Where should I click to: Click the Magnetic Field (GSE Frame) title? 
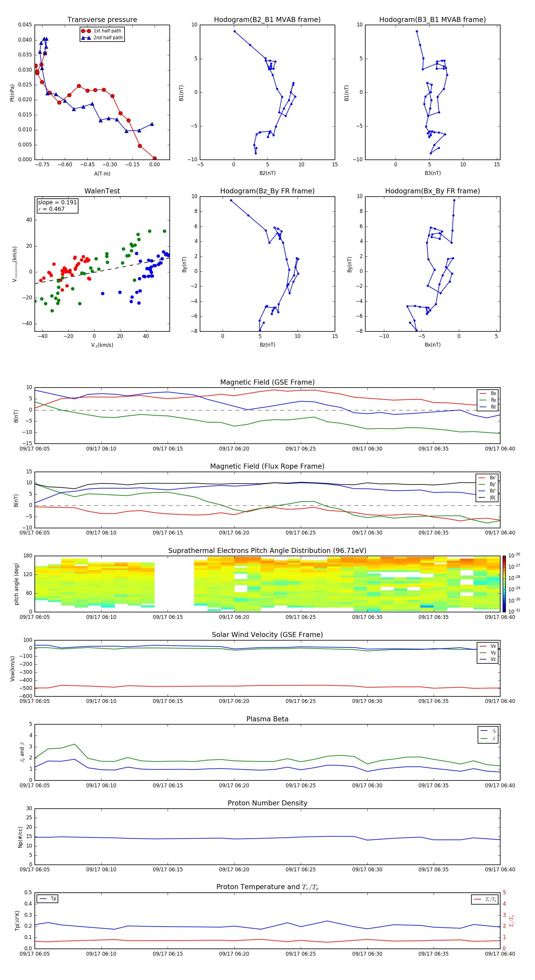pyautogui.click(x=267, y=382)
